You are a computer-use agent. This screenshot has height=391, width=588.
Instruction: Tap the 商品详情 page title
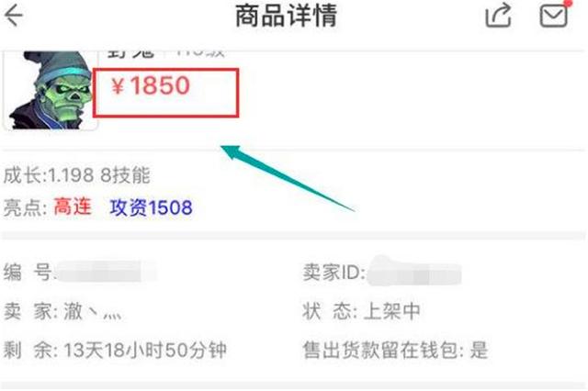286,16
